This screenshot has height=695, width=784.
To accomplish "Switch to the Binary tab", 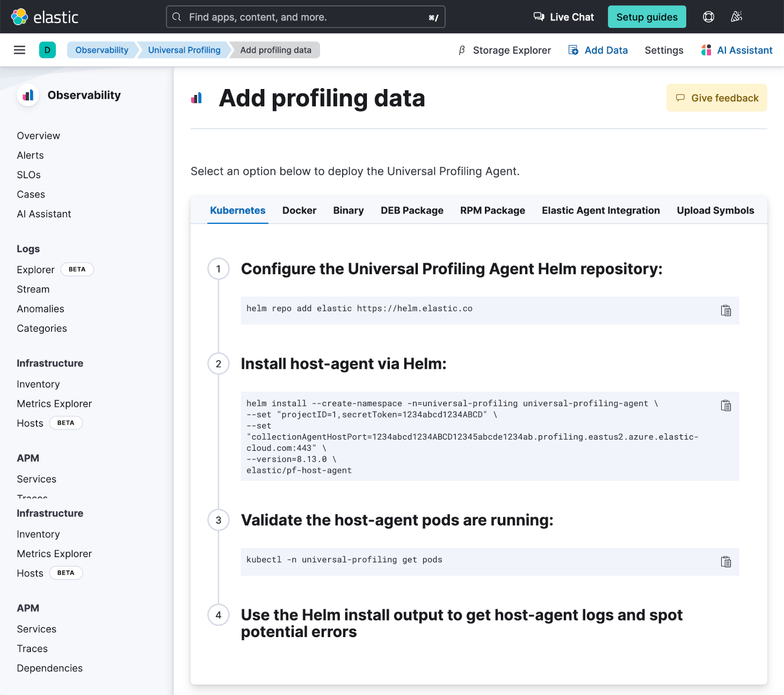I will [348, 210].
